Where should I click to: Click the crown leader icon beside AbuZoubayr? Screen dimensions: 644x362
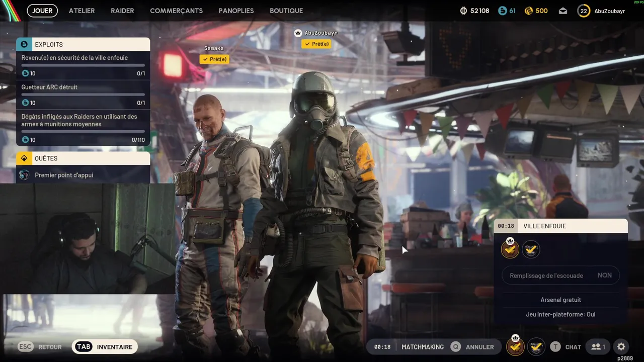[x=298, y=33]
